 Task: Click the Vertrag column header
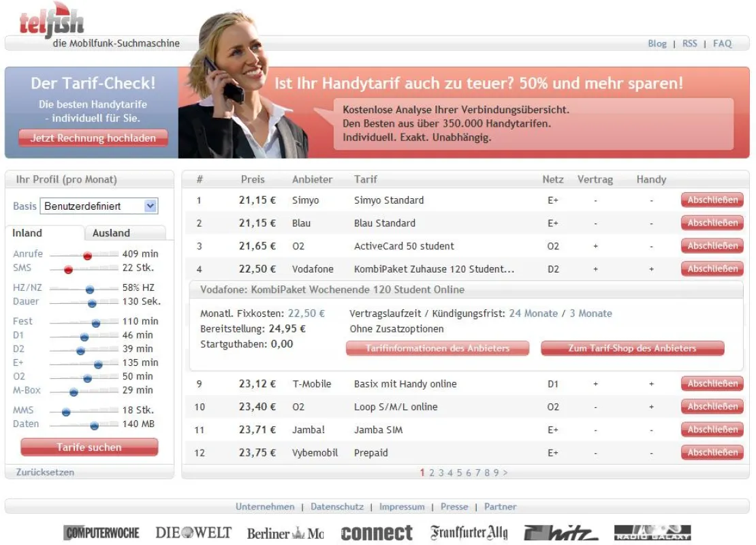click(595, 179)
